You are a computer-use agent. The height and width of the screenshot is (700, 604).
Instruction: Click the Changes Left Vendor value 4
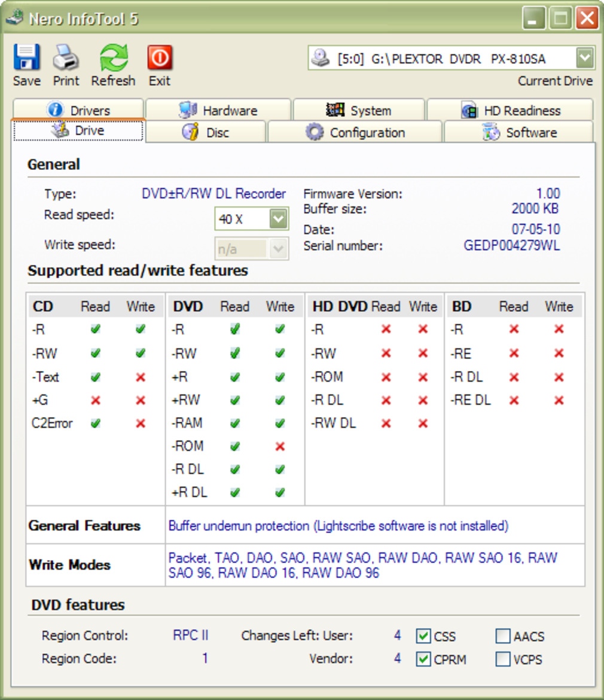pos(397,658)
